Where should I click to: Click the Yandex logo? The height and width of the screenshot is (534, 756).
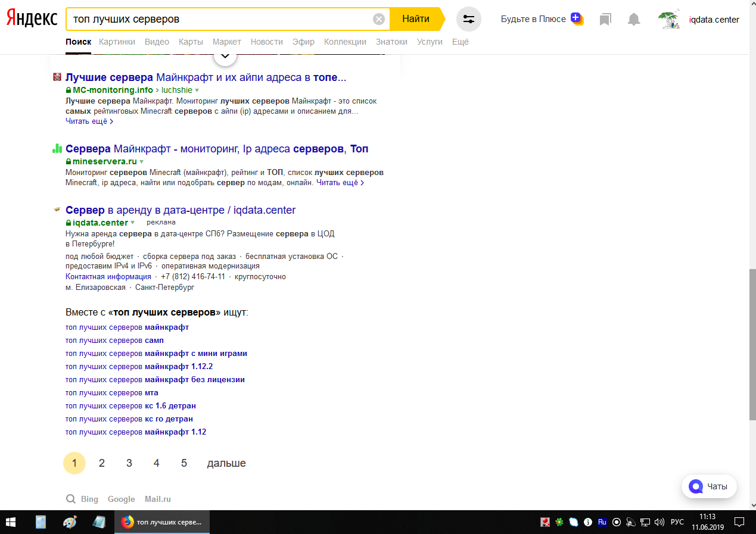click(x=32, y=18)
